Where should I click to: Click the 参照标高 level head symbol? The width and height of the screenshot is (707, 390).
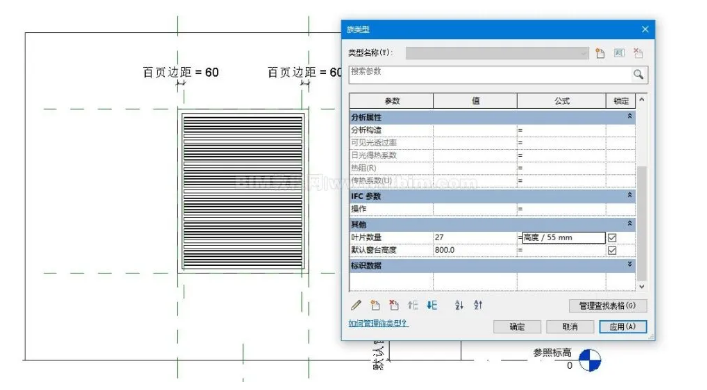tap(590, 360)
